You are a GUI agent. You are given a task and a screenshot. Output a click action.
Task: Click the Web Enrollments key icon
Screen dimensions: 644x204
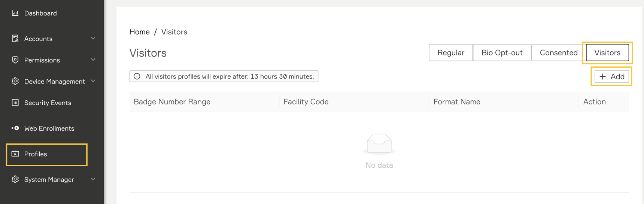(x=15, y=128)
